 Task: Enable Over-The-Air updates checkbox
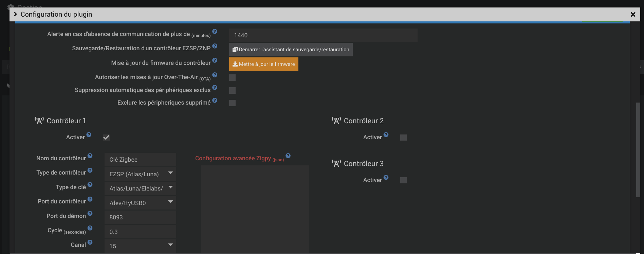pyautogui.click(x=232, y=78)
